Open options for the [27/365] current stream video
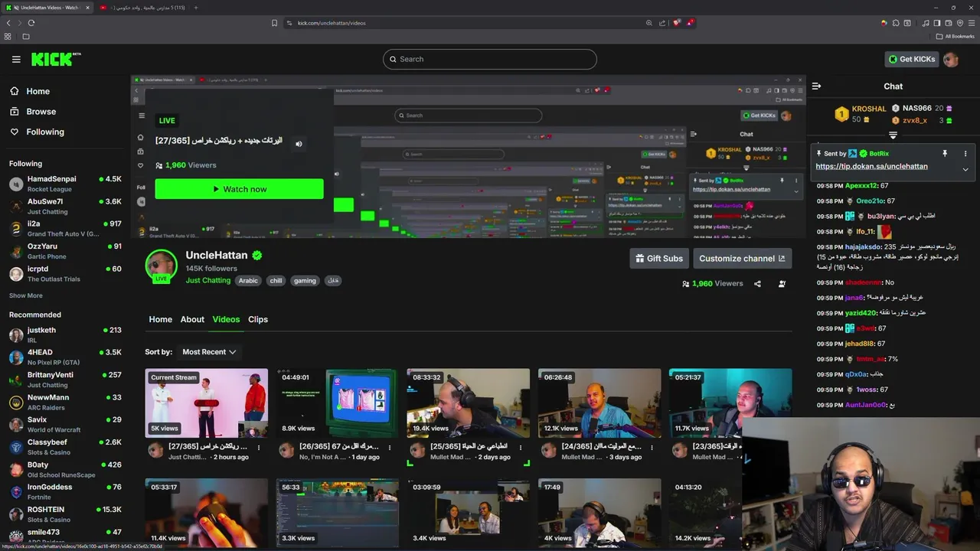Screen dimensions: 980x551 (259, 447)
